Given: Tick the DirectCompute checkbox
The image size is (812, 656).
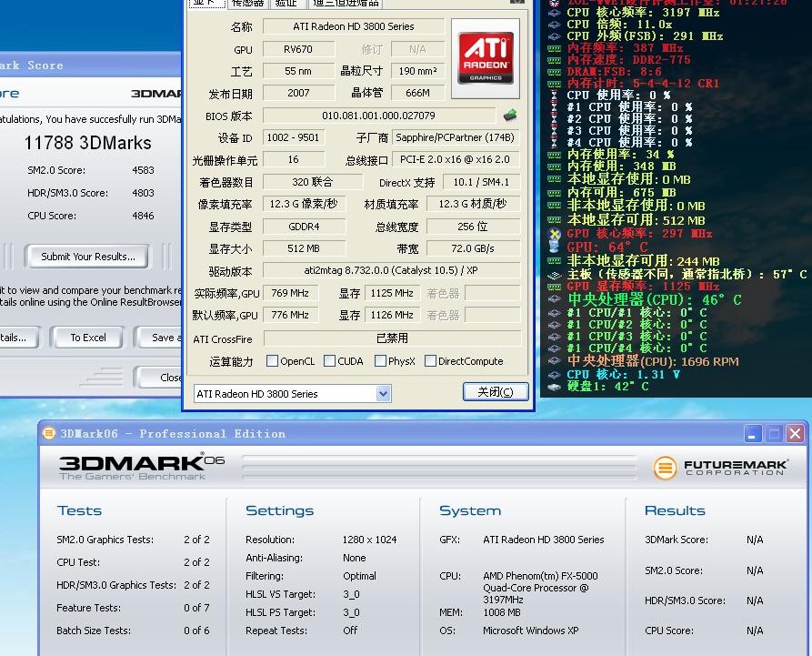Looking at the screenshot, I should 430,361.
